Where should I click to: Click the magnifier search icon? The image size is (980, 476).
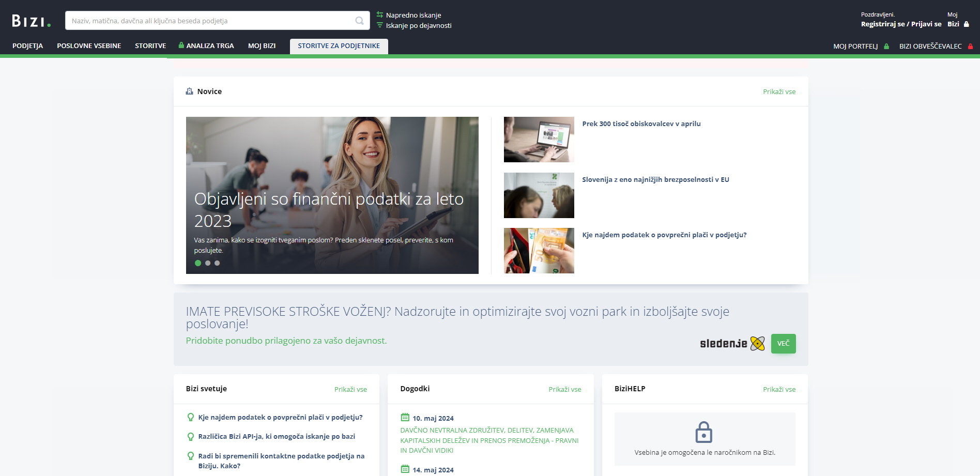click(359, 21)
